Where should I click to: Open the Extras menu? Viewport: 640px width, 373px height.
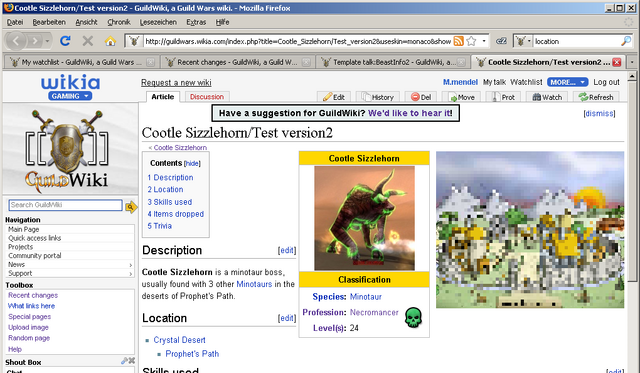point(196,22)
